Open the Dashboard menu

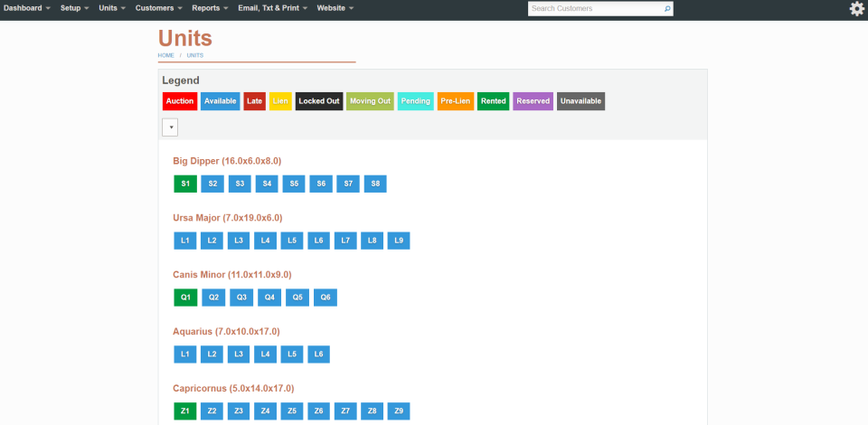(27, 8)
